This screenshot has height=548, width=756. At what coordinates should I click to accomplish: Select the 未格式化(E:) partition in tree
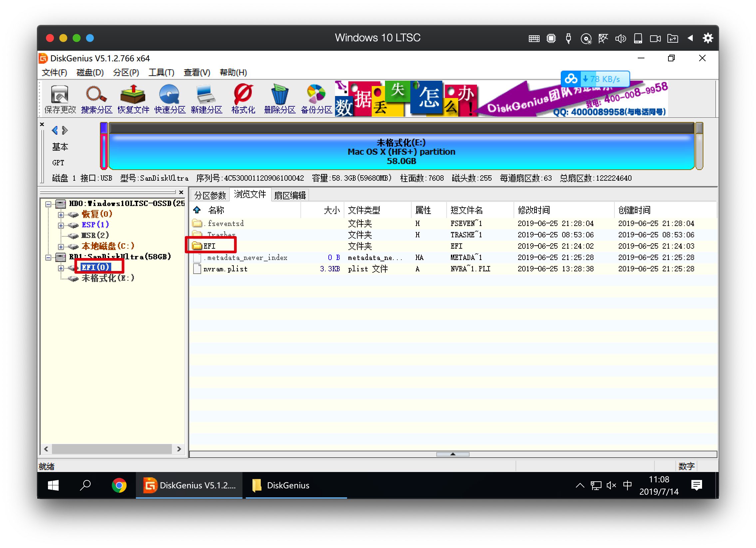click(108, 278)
